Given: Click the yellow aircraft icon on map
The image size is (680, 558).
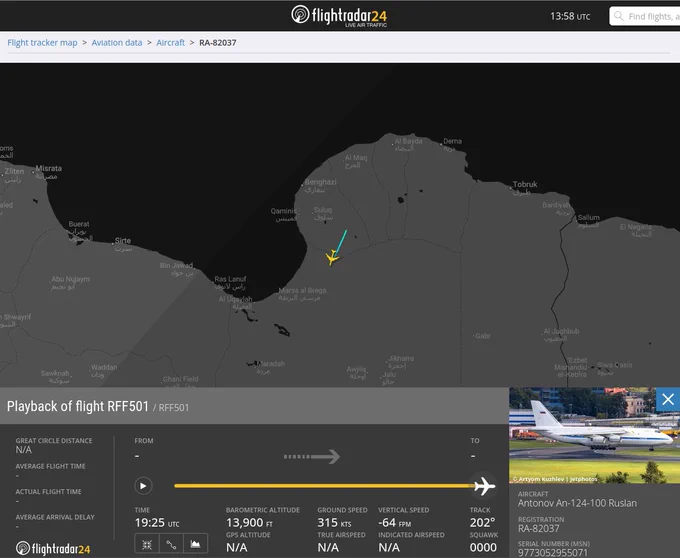Looking at the screenshot, I should pyautogui.click(x=332, y=258).
